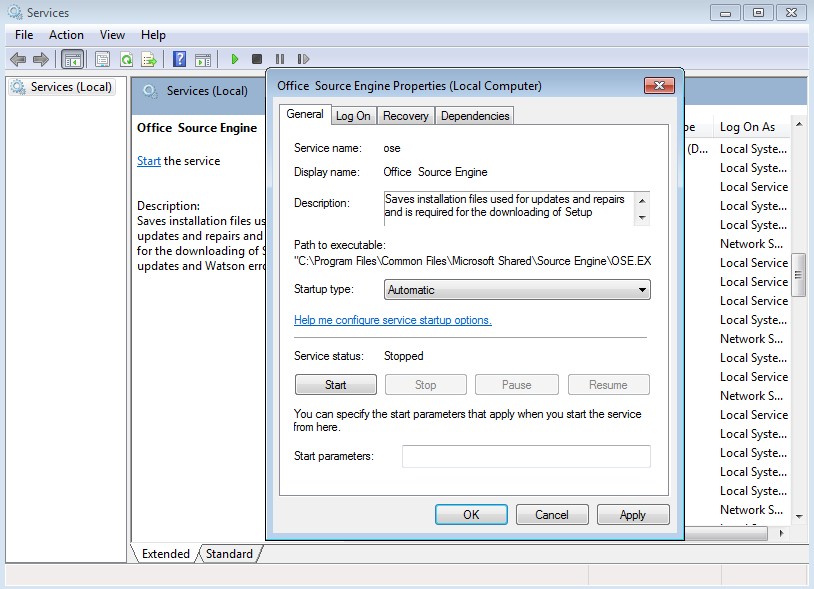The image size is (814, 589).
Task: Open the File menu
Action: 24,35
